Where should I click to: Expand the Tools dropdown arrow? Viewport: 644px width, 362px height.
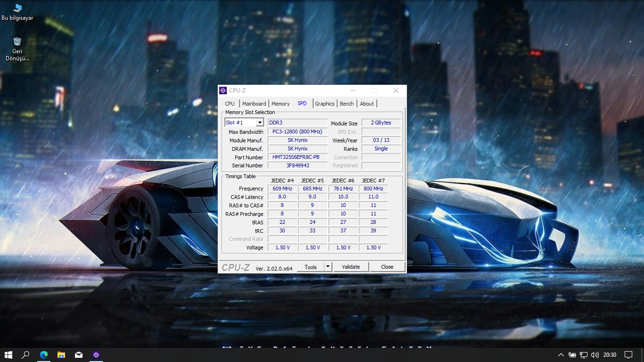(x=328, y=267)
